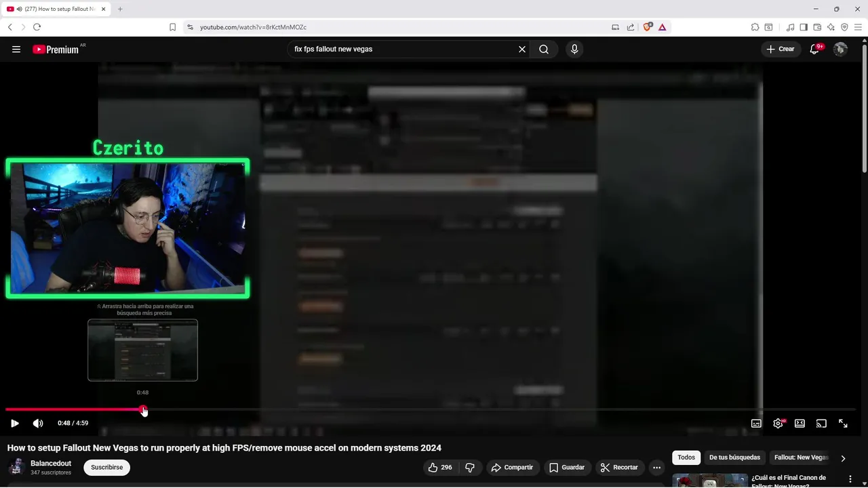Open options for the recommended video

click(850, 479)
